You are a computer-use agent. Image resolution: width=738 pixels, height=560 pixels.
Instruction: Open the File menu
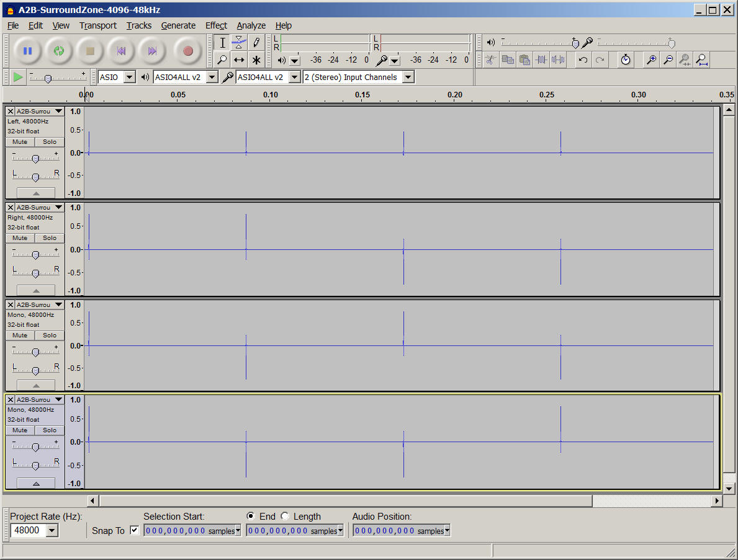click(x=13, y=25)
